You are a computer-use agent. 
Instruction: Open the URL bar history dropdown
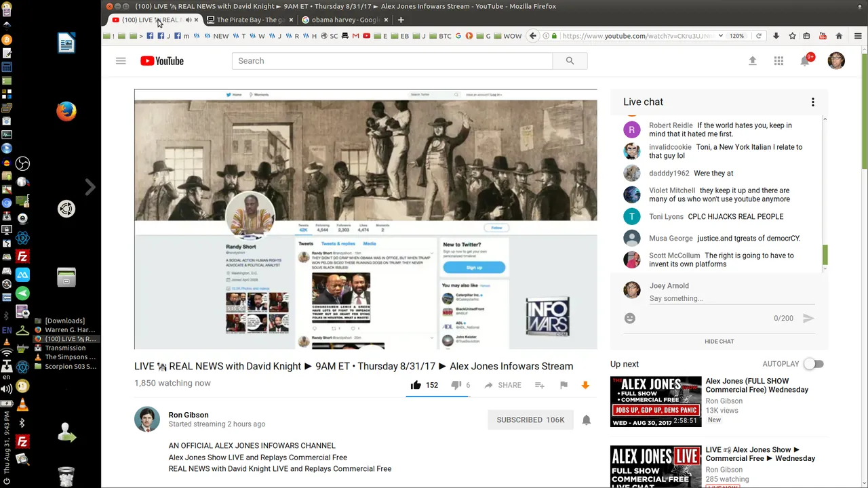tap(720, 36)
